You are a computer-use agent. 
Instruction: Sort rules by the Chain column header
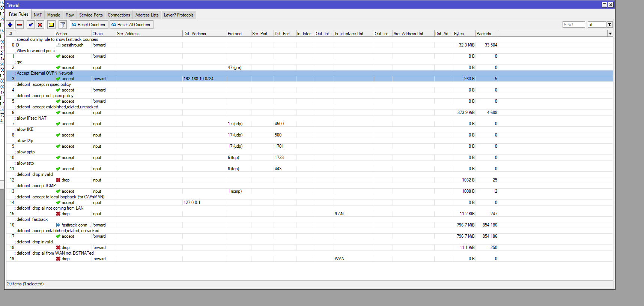coord(104,34)
